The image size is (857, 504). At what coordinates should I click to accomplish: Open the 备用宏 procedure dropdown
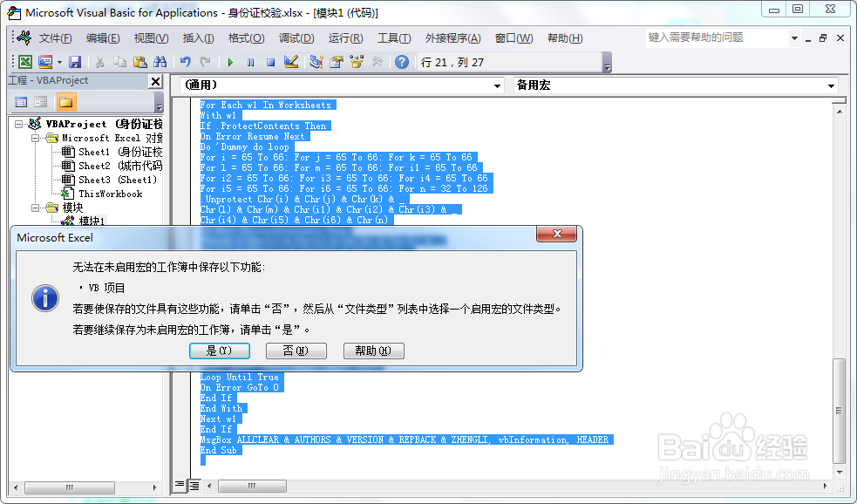point(831,85)
